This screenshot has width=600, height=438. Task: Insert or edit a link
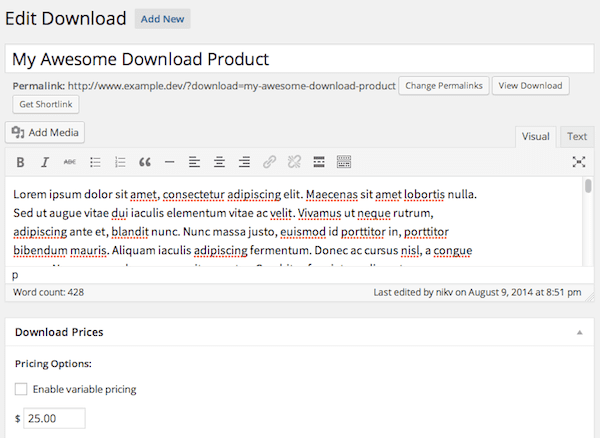tap(269, 161)
